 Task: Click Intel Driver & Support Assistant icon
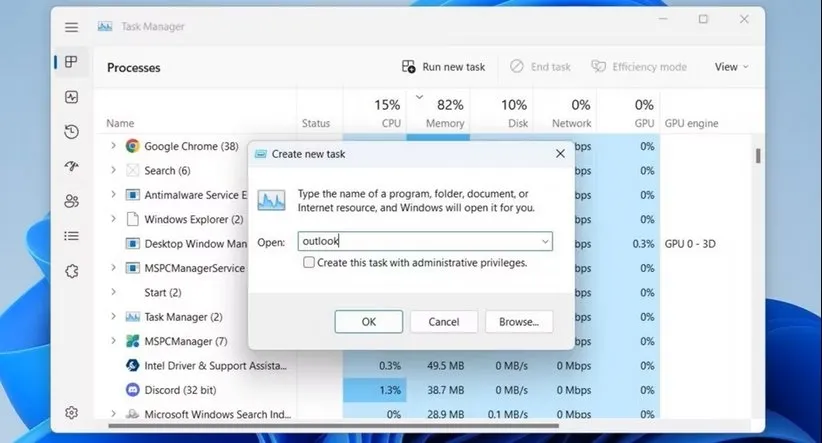pos(133,365)
